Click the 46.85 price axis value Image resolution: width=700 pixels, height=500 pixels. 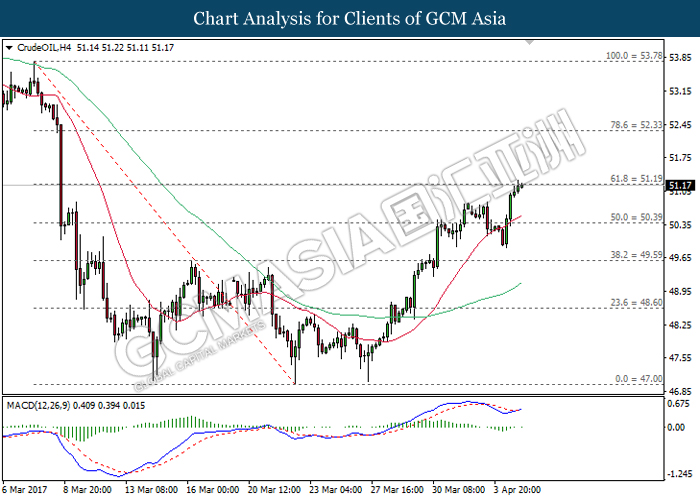pyautogui.click(x=680, y=391)
